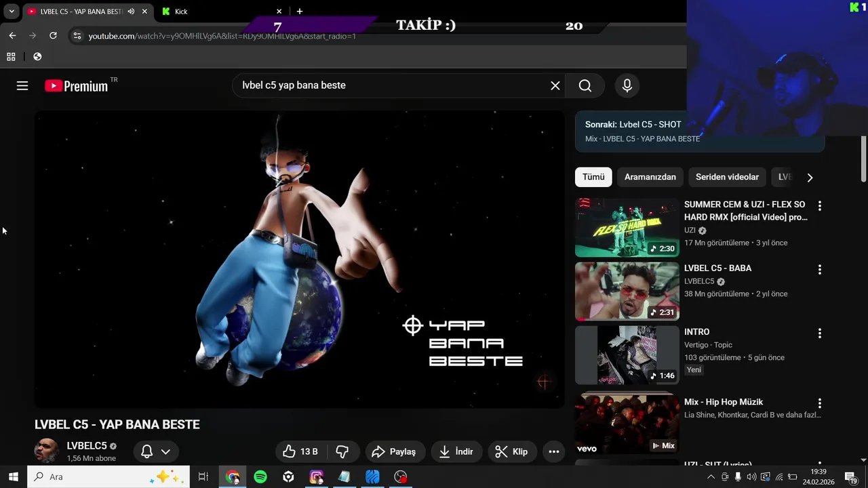
Task: Open INTRO by Vertigo video thumbnail
Action: [627, 355]
